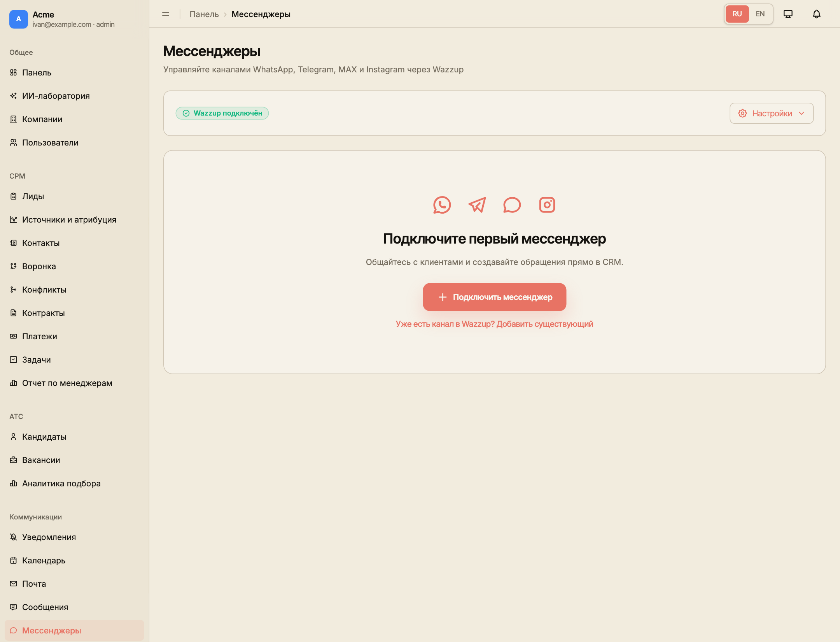Click the Acme avatar logo
Viewport: 840px width, 642px height.
[19, 19]
